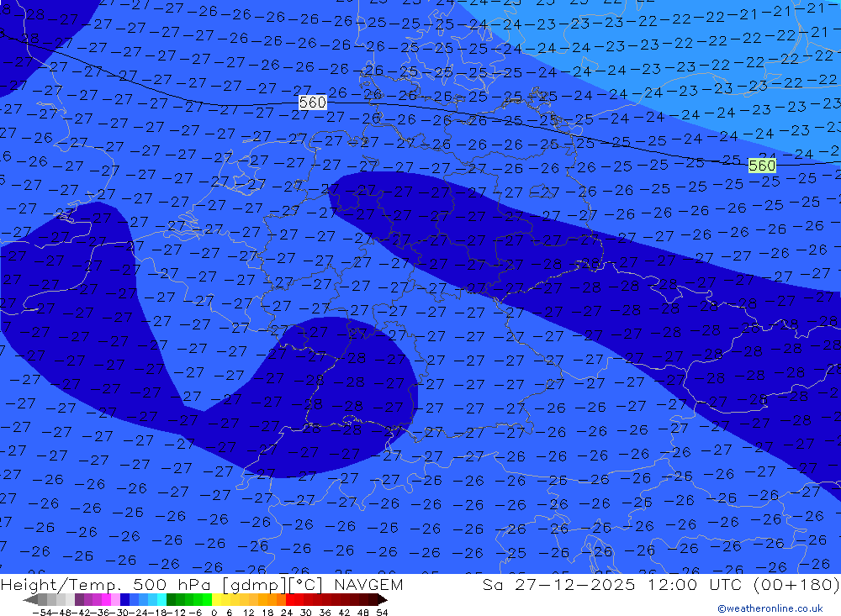This screenshot has height=616, width=841.
Task: Click the dark green legend swatch above -12
Action: 171,599
